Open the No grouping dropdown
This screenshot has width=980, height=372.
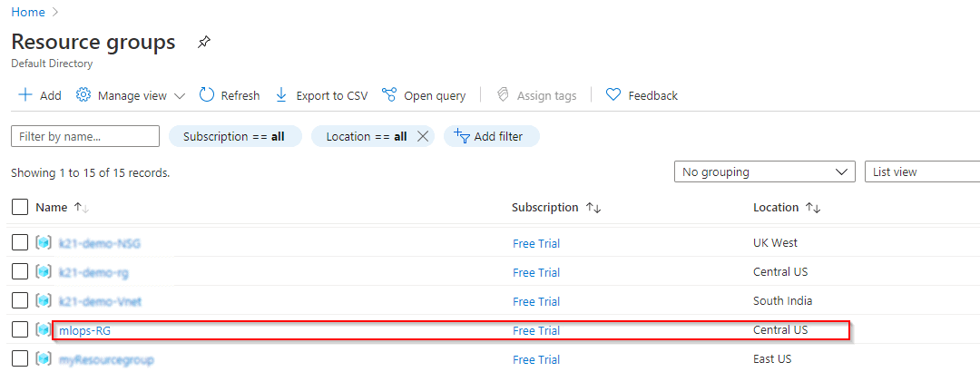click(764, 171)
